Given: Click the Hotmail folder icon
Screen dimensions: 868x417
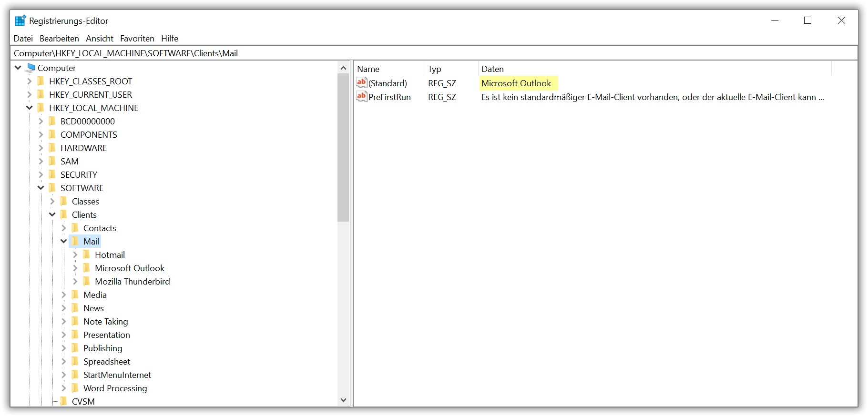Looking at the screenshot, I should click(86, 254).
